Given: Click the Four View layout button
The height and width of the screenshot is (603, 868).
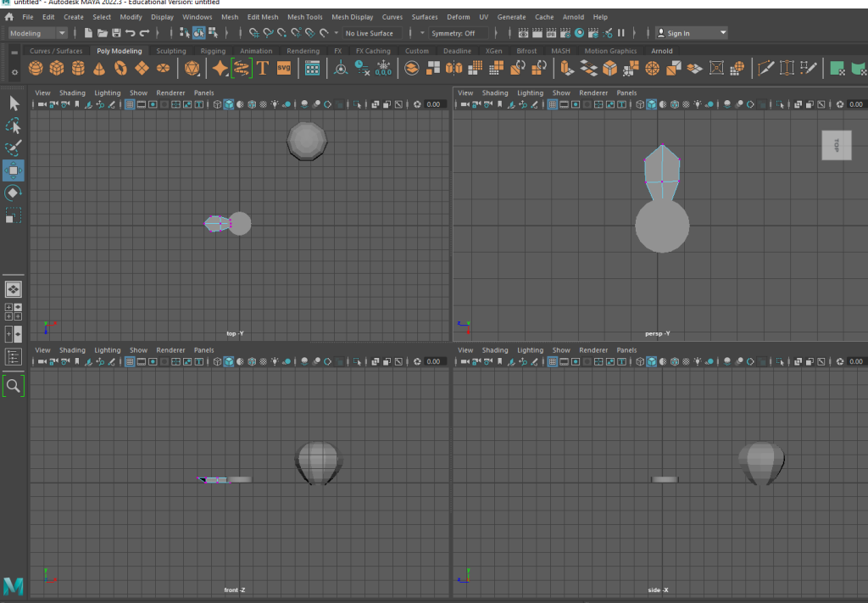Looking at the screenshot, I should (x=14, y=312).
